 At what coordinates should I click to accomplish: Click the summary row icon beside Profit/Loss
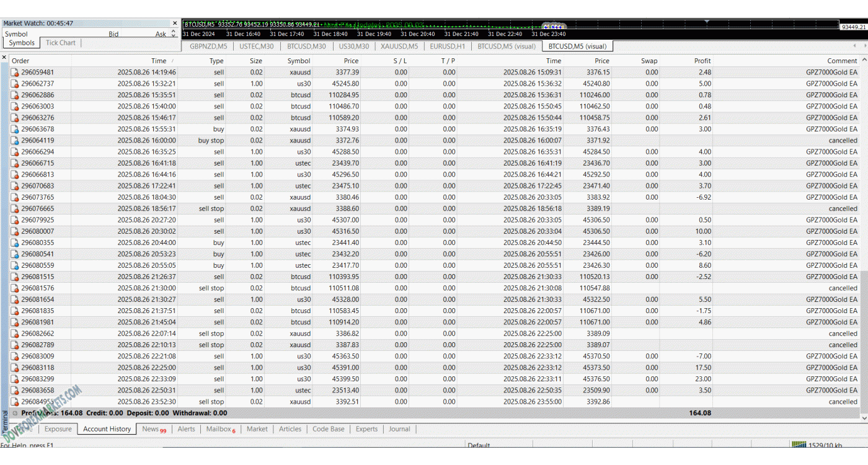pos(15,413)
